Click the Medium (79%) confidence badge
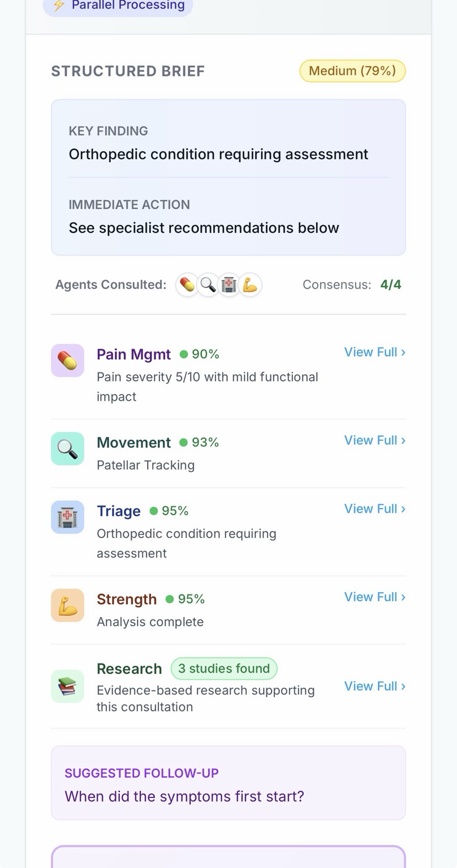This screenshot has width=457, height=868. pyautogui.click(x=352, y=71)
